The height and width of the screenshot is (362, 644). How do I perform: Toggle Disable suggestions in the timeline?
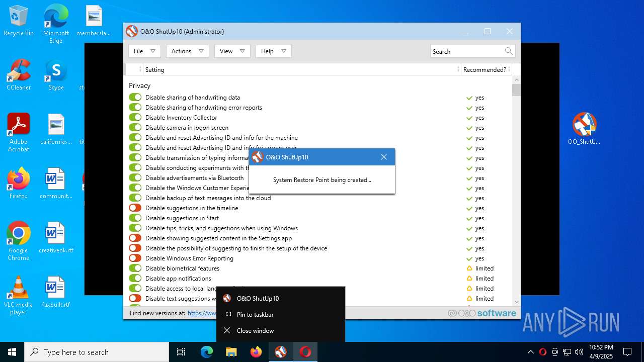click(135, 208)
